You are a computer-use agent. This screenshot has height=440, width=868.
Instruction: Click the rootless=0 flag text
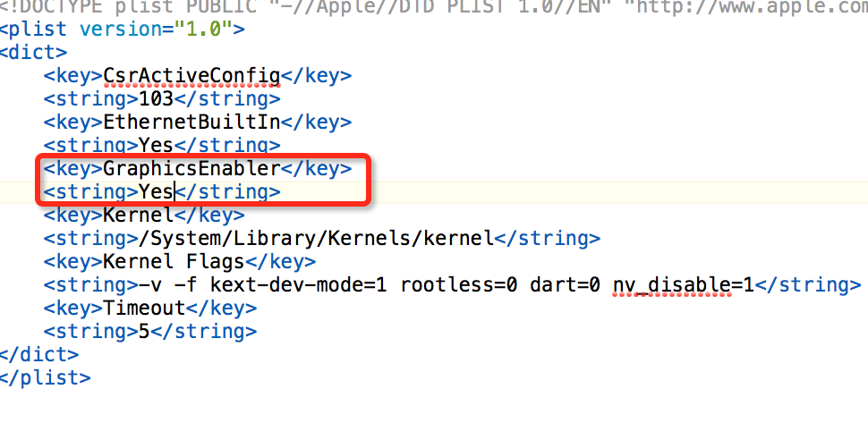(458, 285)
